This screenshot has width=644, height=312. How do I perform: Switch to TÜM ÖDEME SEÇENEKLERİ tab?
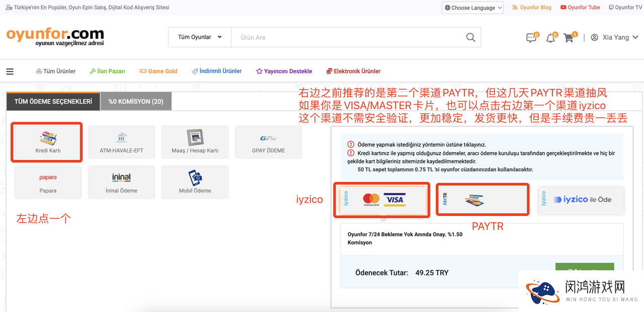click(53, 101)
